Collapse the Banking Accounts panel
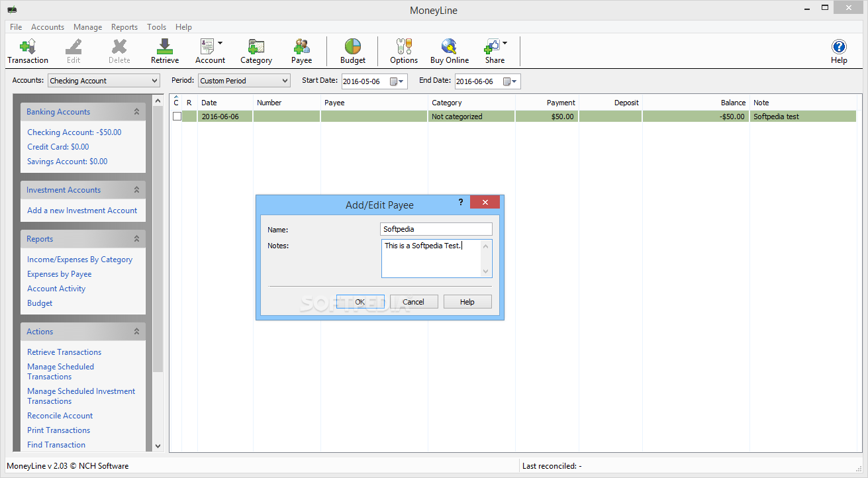This screenshot has width=868, height=478. [137, 112]
